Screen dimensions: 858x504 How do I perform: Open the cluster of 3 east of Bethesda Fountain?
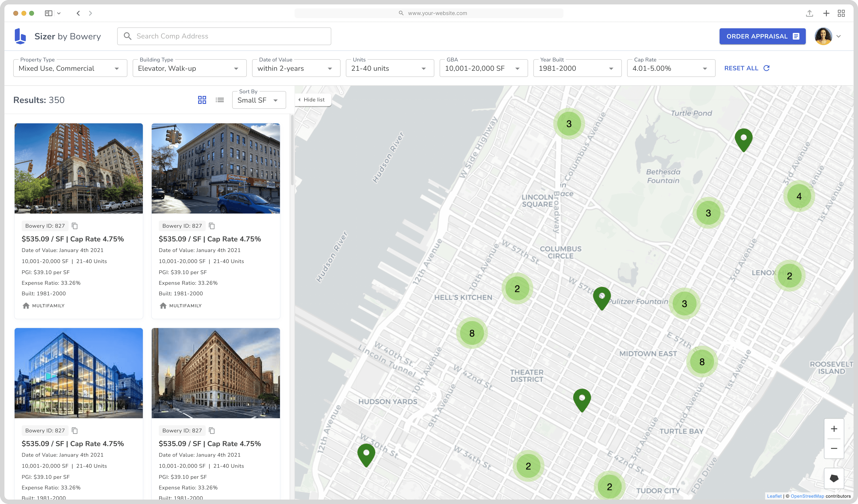tap(708, 213)
